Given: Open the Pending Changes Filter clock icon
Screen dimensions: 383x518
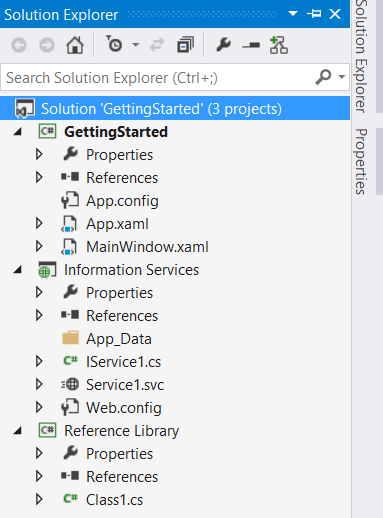Looking at the screenshot, I should [114, 44].
